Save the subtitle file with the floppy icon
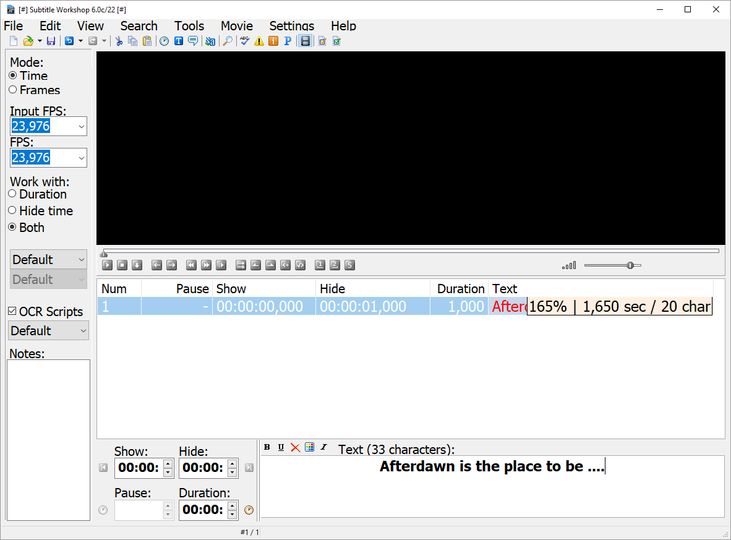 [x=51, y=41]
